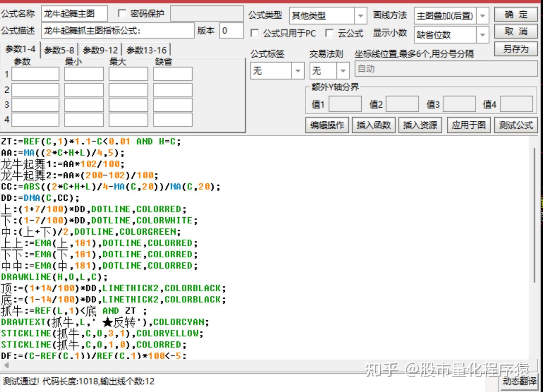This screenshot has height=392, width=543.
Task: Click the 最大 field in parameter row 3
Action: click(128, 105)
